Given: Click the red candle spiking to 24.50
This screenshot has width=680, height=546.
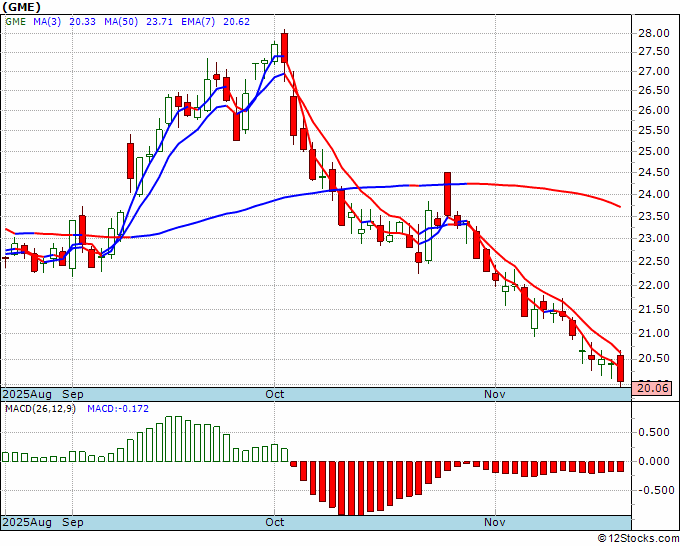Looking at the screenshot, I should pos(447,194).
